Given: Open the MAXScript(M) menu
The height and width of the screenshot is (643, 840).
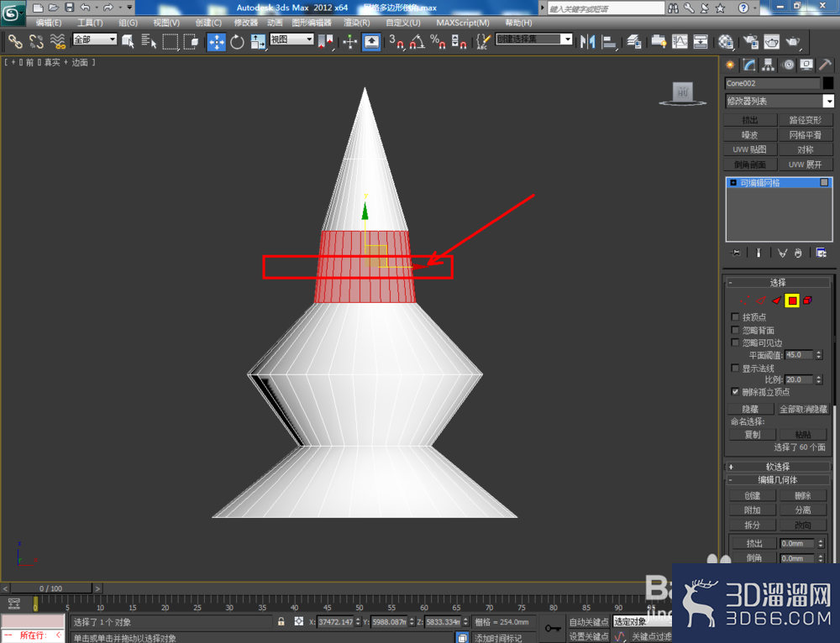Looking at the screenshot, I should [462, 23].
